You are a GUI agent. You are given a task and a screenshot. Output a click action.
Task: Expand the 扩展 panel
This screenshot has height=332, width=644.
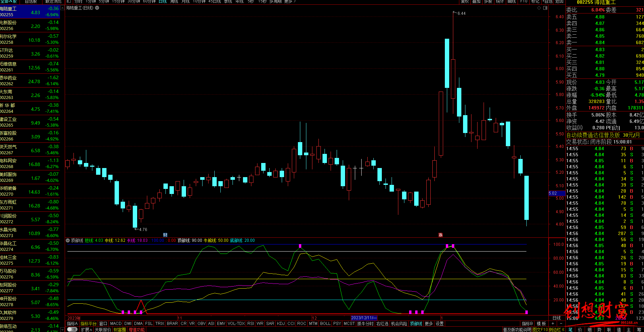[87, 330]
